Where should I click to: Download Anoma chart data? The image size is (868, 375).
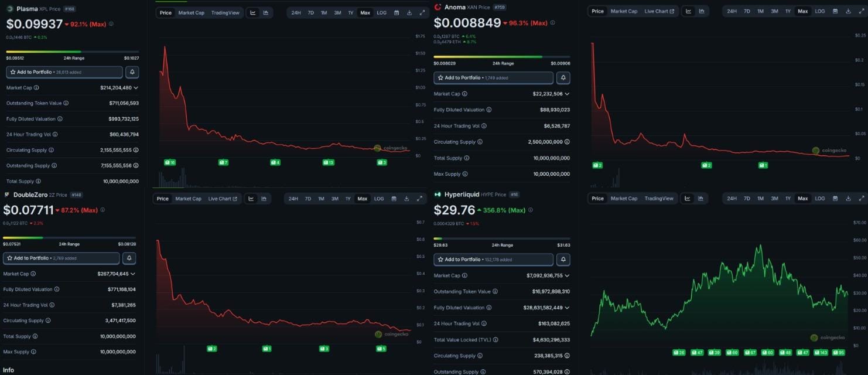tap(848, 11)
